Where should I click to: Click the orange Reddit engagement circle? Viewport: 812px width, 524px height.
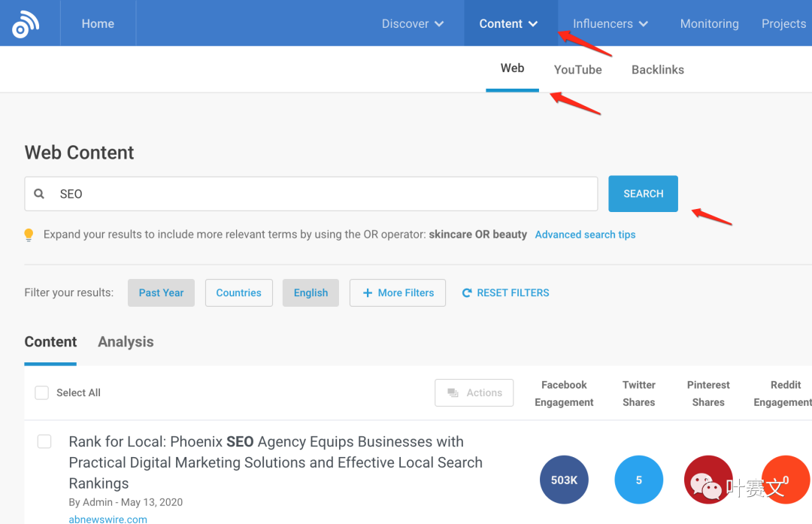(x=786, y=480)
